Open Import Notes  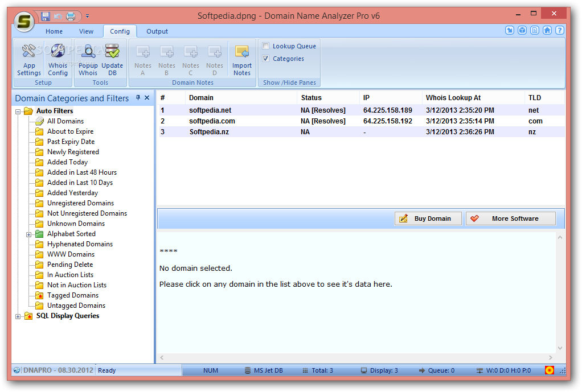pos(242,59)
